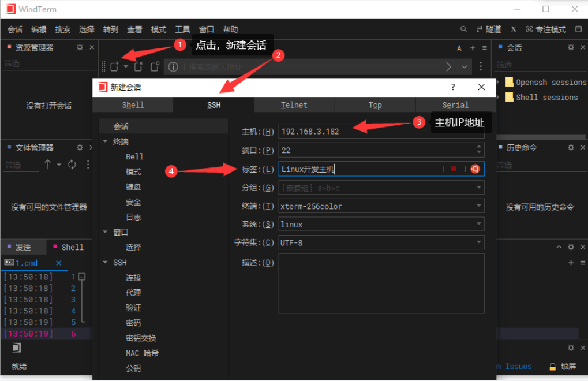Open settings gear of right 会话 panel
The image size is (588, 381).
coord(571,47)
